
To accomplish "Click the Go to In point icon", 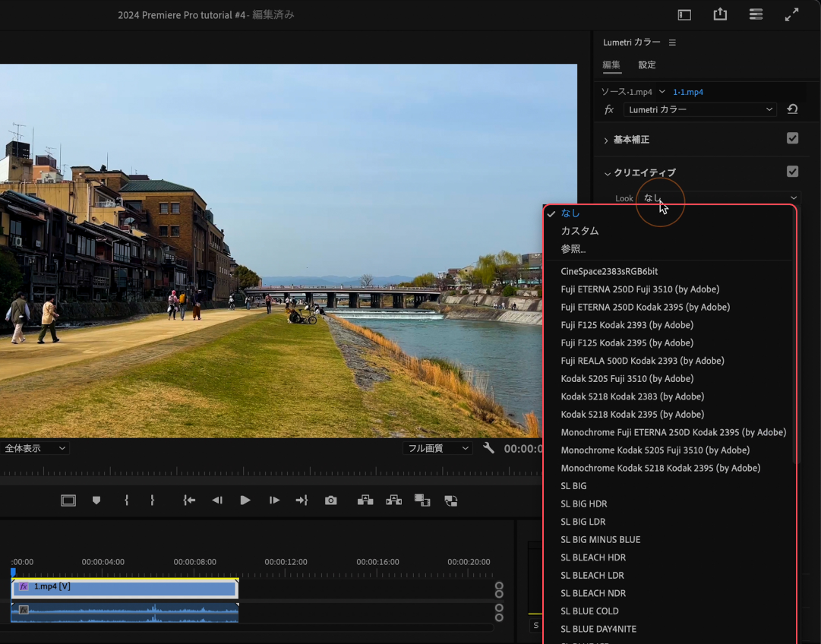I will coord(189,500).
